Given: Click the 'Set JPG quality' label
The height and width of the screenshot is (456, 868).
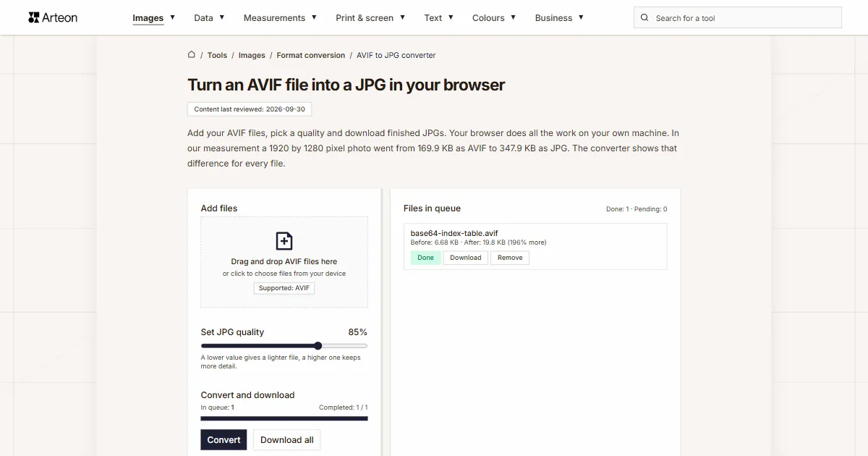Looking at the screenshot, I should [x=232, y=332].
